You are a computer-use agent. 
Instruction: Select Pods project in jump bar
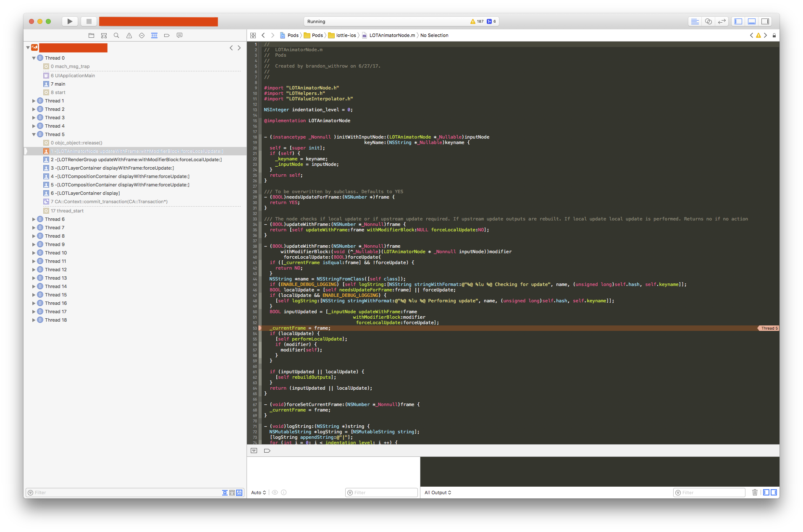[289, 36]
